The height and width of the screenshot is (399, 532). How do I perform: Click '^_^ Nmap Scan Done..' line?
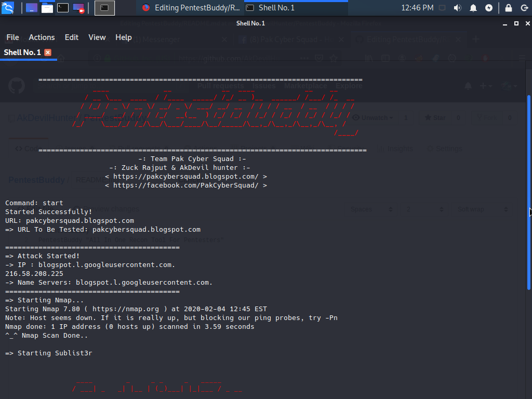[x=46, y=335]
